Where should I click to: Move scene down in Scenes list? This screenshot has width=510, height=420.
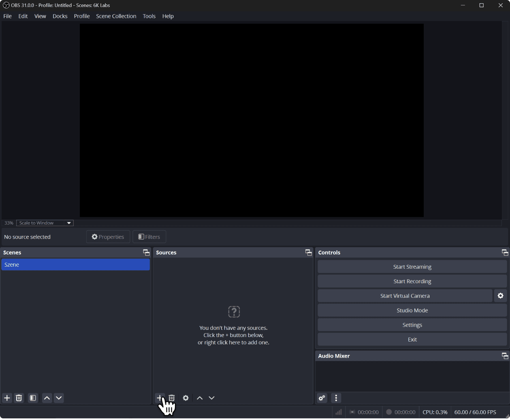coord(59,398)
